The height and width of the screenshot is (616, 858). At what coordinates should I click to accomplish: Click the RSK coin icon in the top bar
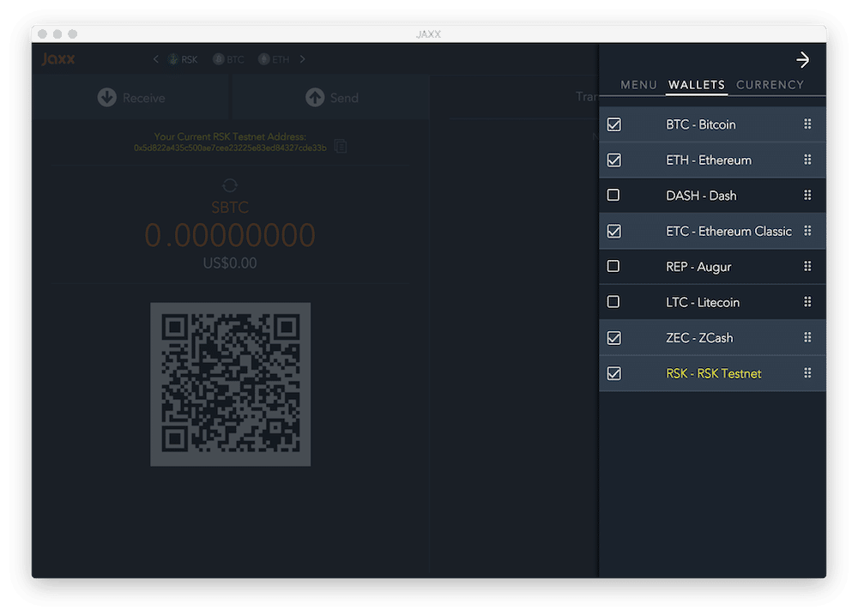(x=173, y=59)
